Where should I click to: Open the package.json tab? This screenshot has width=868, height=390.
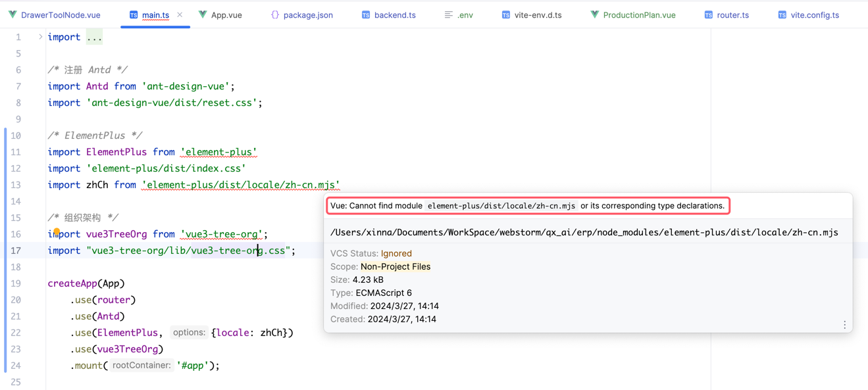(301, 14)
